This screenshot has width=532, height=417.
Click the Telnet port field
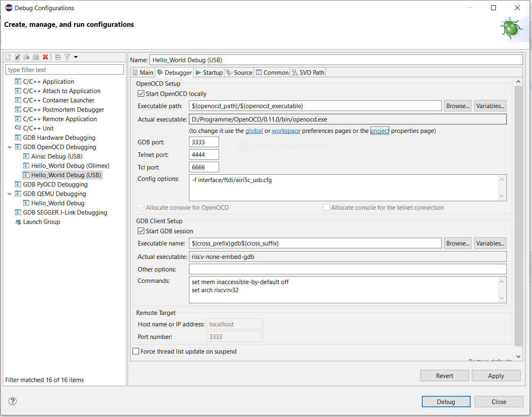coord(204,155)
